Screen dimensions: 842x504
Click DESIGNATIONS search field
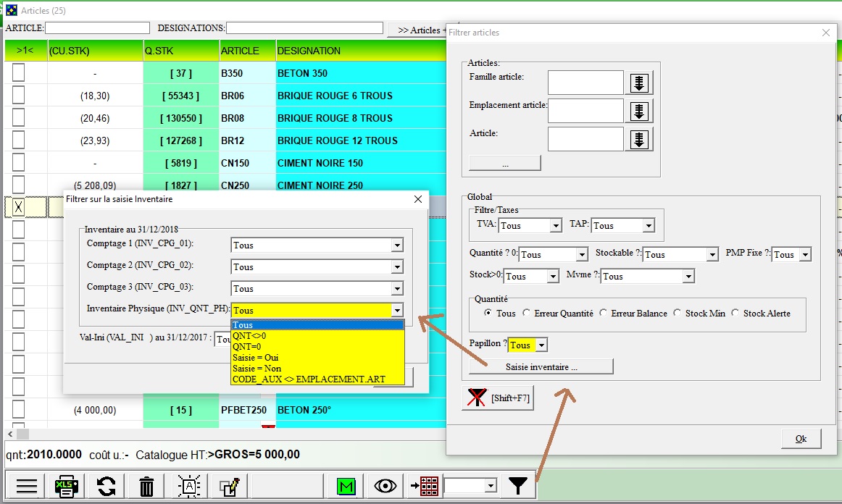click(304, 28)
